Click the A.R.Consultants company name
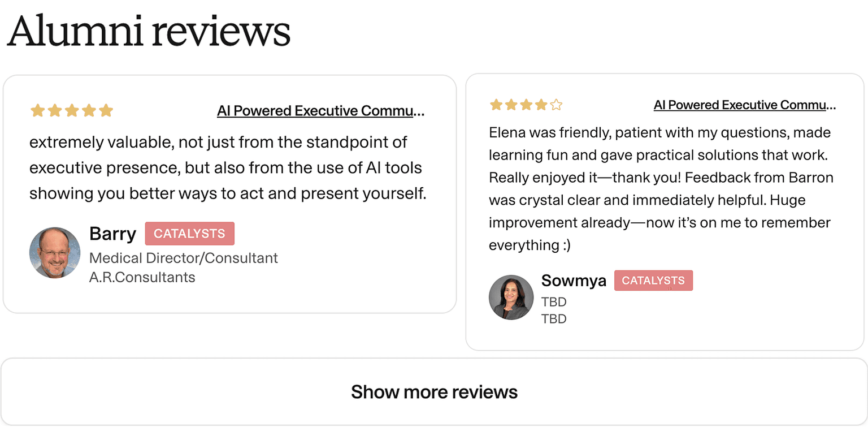Image resolution: width=868 pixels, height=431 pixels. click(x=142, y=277)
